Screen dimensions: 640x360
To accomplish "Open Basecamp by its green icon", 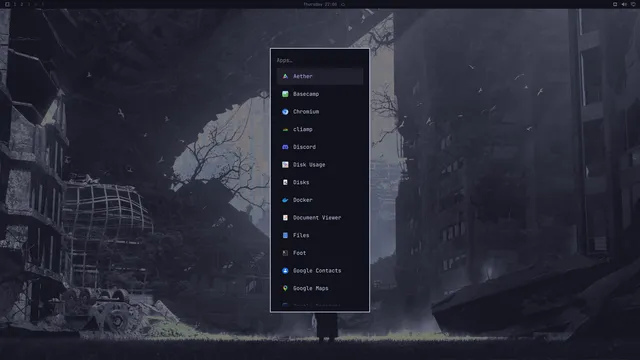I will pyautogui.click(x=285, y=94).
